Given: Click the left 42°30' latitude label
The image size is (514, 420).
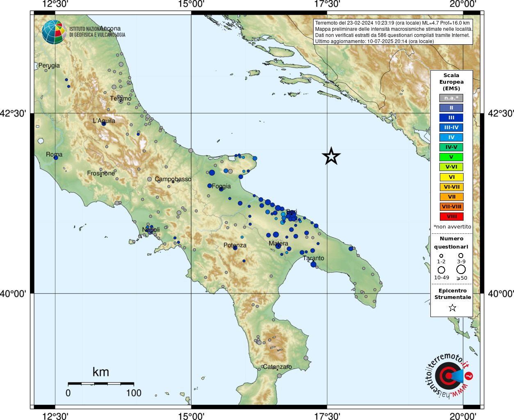Looking at the screenshot, I should click(x=13, y=113).
